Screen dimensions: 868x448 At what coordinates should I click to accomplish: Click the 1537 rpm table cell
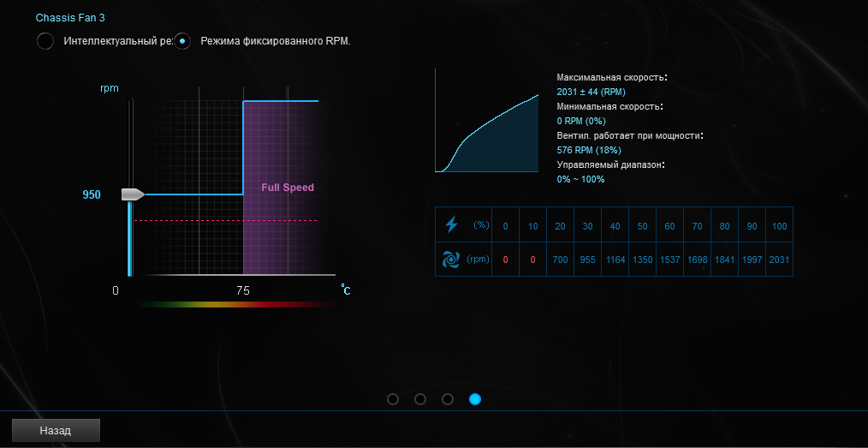pyautogui.click(x=669, y=260)
